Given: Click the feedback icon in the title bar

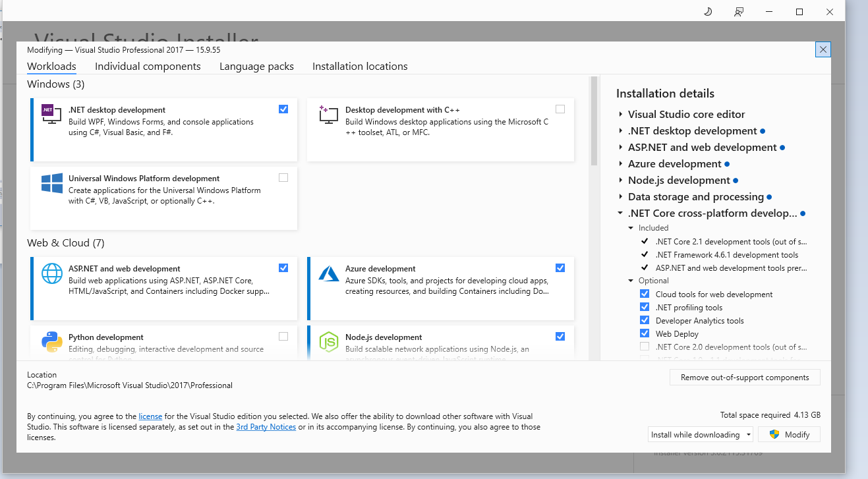Looking at the screenshot, I should click(739, 12).
